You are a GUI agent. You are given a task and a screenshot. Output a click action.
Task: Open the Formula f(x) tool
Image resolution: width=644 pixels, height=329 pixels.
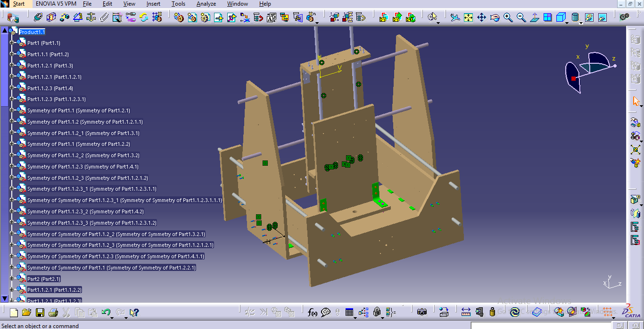click(x=312, y=312)
